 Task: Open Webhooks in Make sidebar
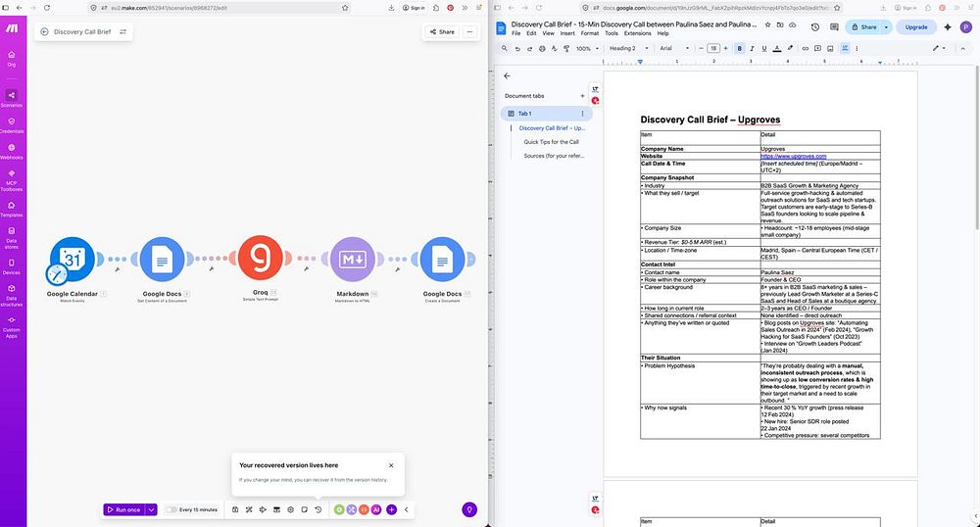[11, 151]
